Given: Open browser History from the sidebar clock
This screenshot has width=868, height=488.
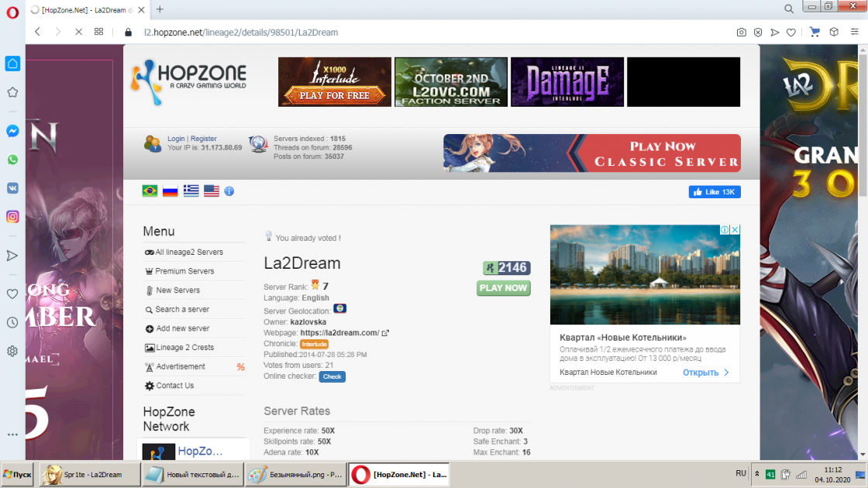Looking at the screenshot, I should click(12, 322).
